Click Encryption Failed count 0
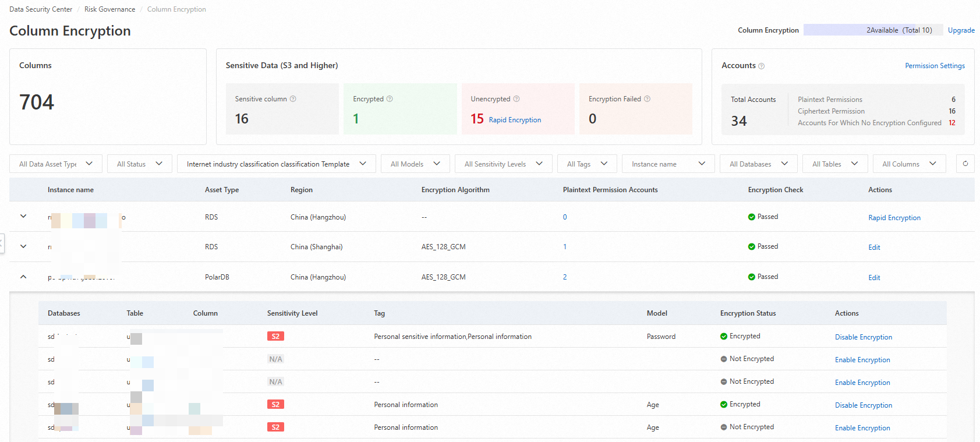The width and height of the screenshot is (980, 442). tap(593, 119)
